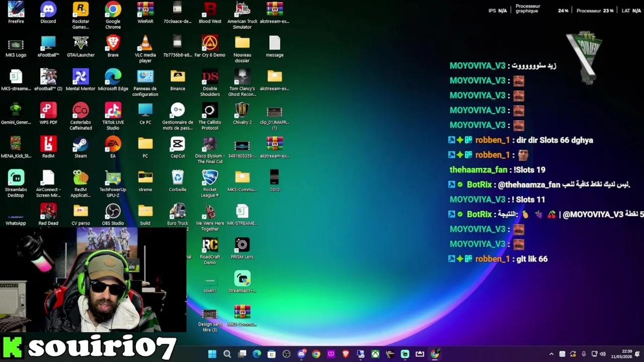
Task: Click chat message "dir dir Slots 66 dghya"
Action: (555, 140)
